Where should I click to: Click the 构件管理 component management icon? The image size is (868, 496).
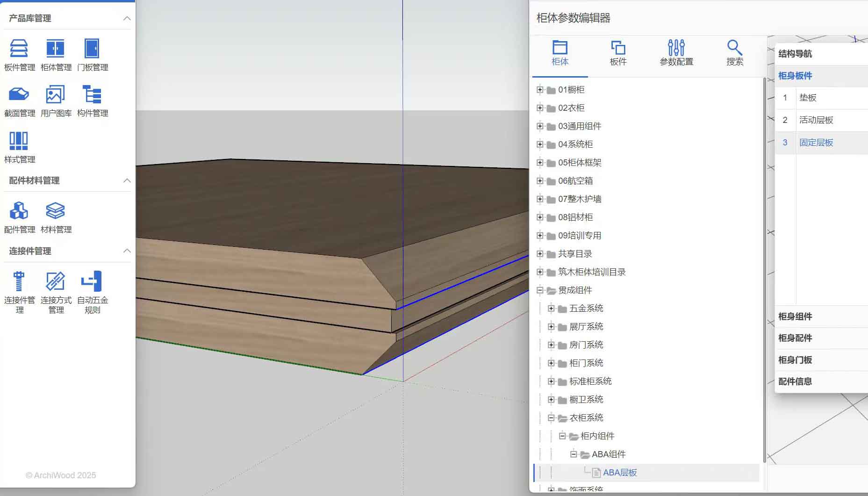point(92,95)
